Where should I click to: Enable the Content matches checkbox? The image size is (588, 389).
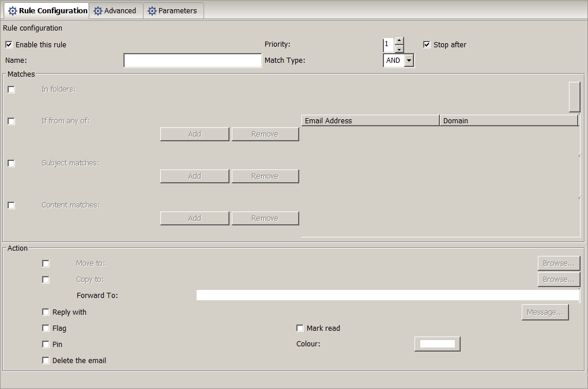(12, 205)
